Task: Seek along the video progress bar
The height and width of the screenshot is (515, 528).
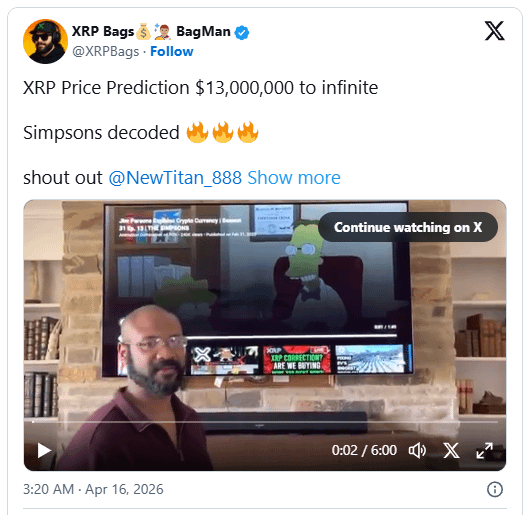Action: [x=265, y=421]
